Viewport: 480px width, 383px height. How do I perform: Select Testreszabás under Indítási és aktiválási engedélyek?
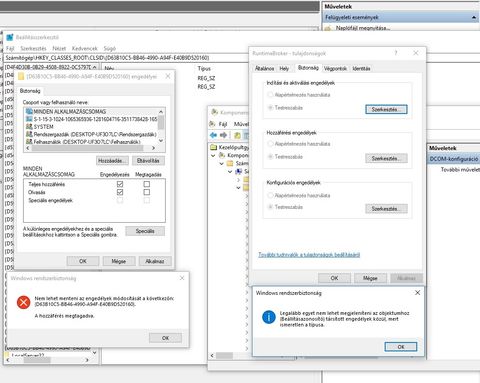[270, 107]
